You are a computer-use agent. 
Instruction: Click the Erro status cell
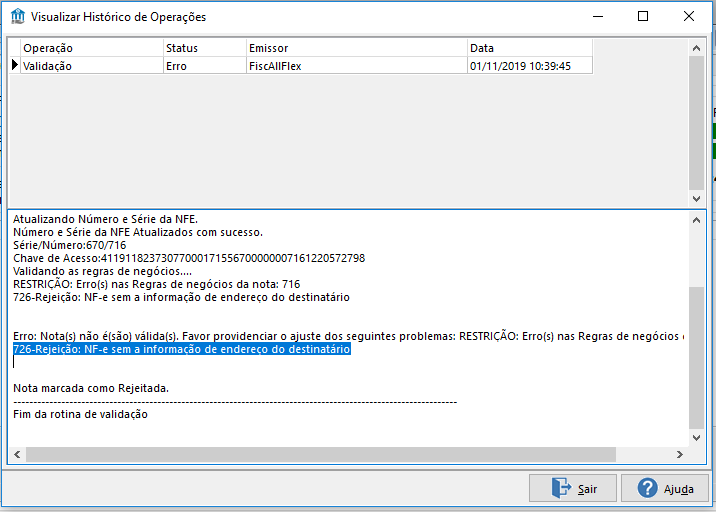tap(205, 66)
